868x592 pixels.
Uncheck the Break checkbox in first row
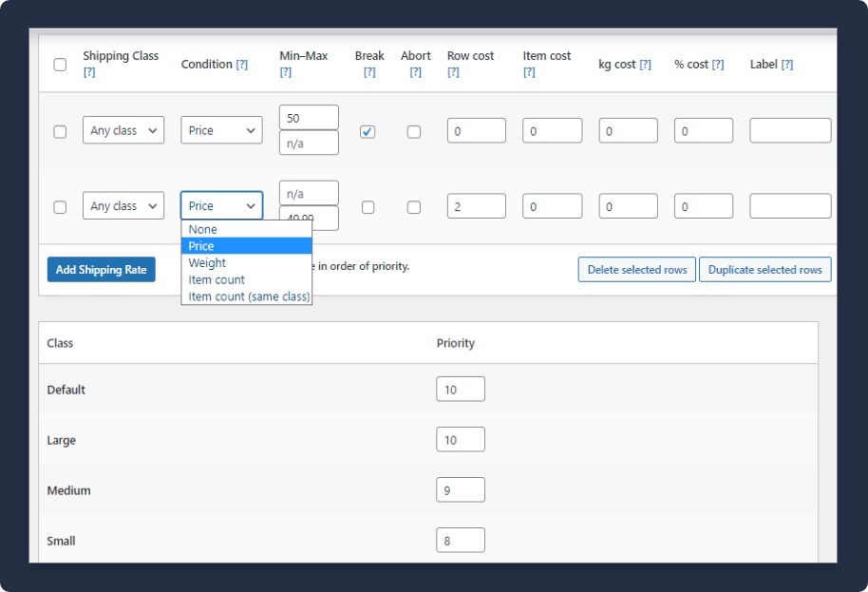point(368,132)
